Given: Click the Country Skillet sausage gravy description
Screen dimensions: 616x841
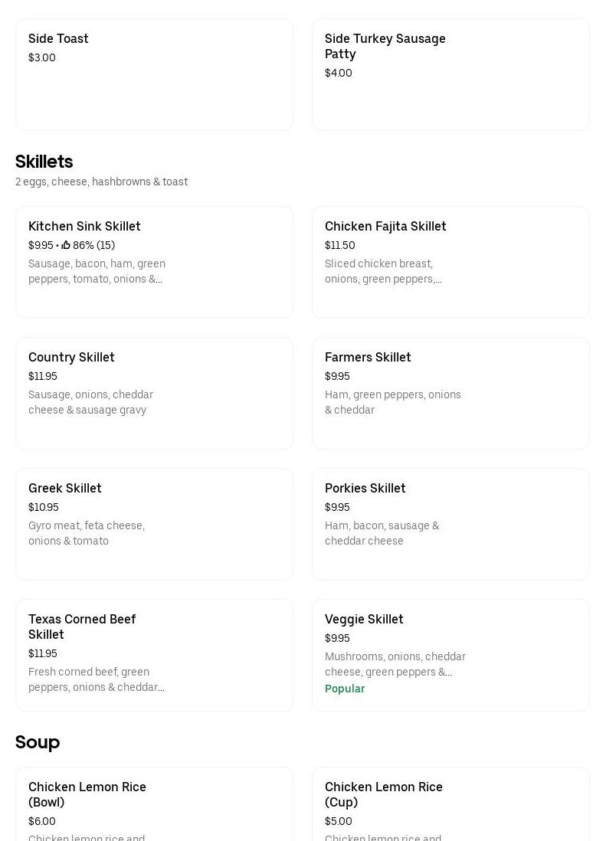Looking at the screenshot, I should click(90, 402).
